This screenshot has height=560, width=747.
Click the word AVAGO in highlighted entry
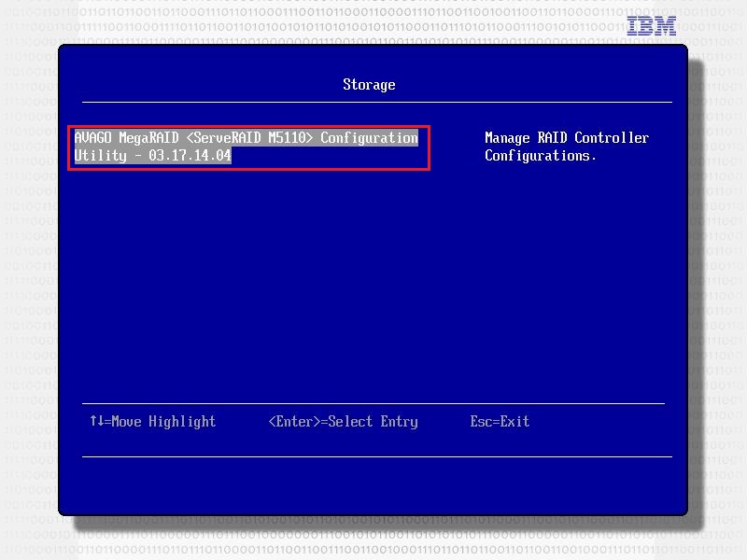pyautogui.click(x=92, y=138)
